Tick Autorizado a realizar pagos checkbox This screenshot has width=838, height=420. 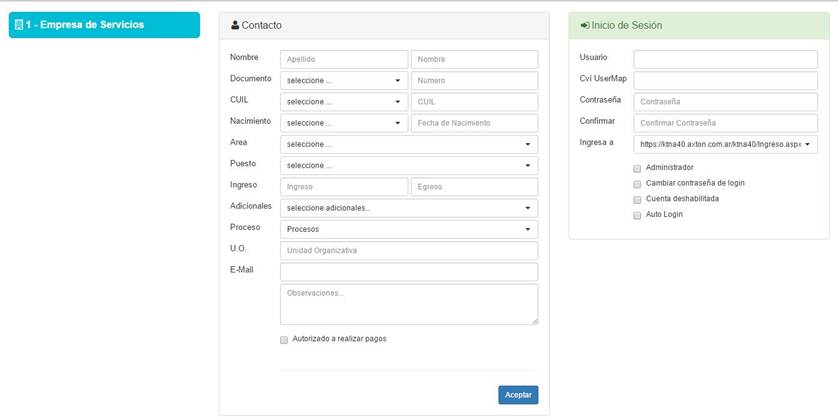[285, 340]
